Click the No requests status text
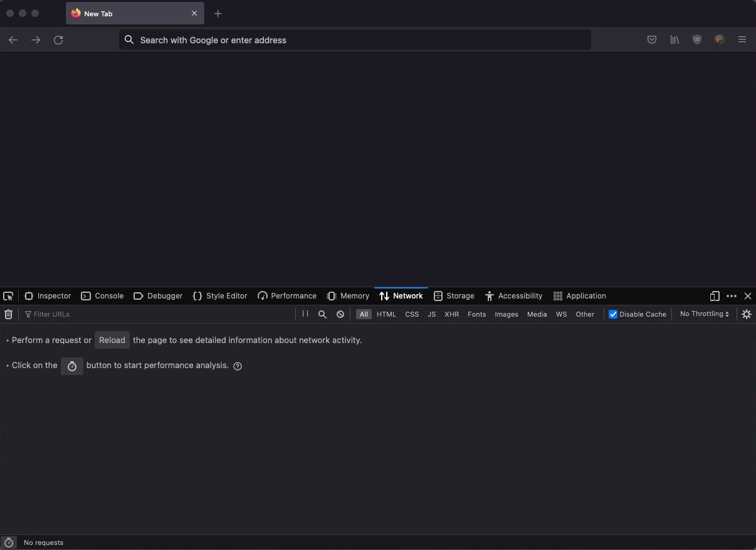Viewport: 756px width, 550px height. pos(43,542)
